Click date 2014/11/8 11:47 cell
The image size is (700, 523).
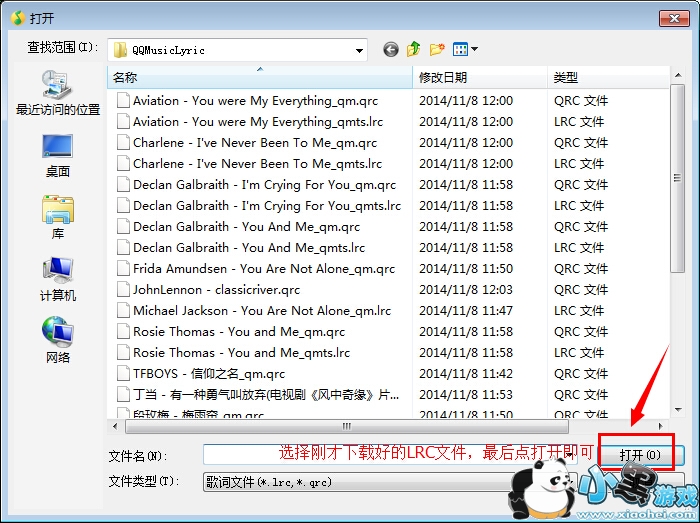tap(466, 311)
